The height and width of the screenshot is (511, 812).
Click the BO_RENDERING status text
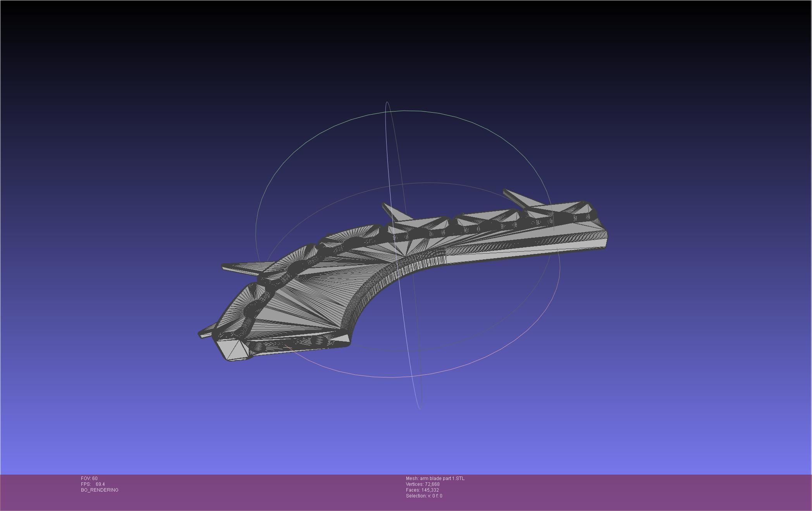click(x=99, y=490)
